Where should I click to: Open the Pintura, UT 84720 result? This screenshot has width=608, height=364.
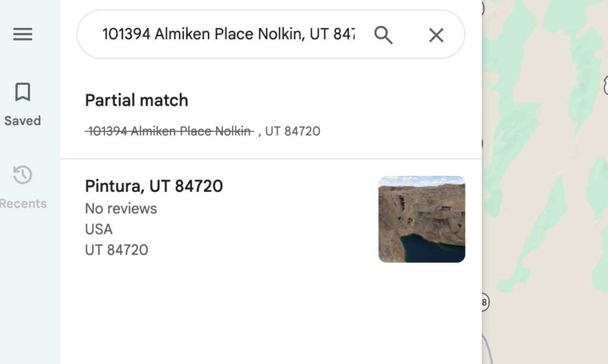154,186
